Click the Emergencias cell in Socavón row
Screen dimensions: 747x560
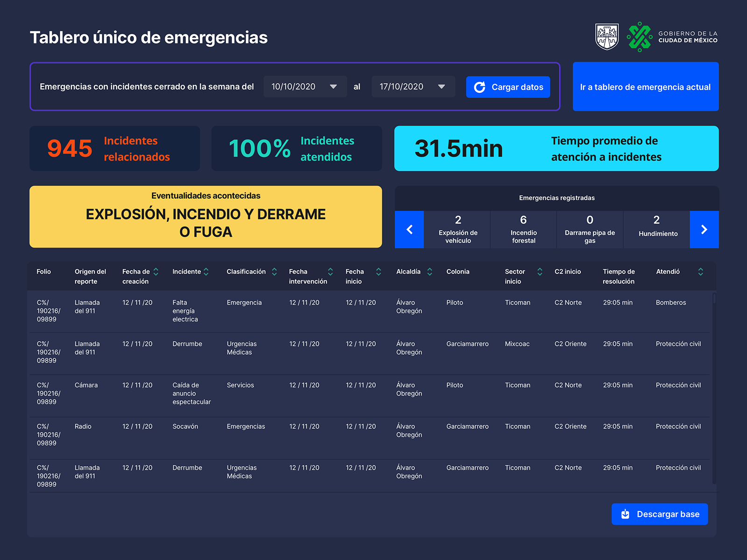(246, 427)
